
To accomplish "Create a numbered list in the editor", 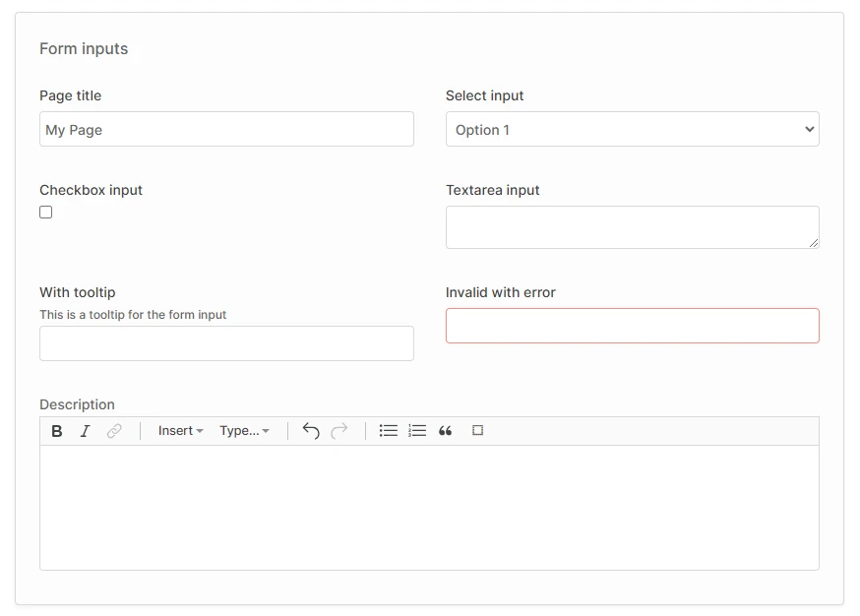I will tap(416, 430).
